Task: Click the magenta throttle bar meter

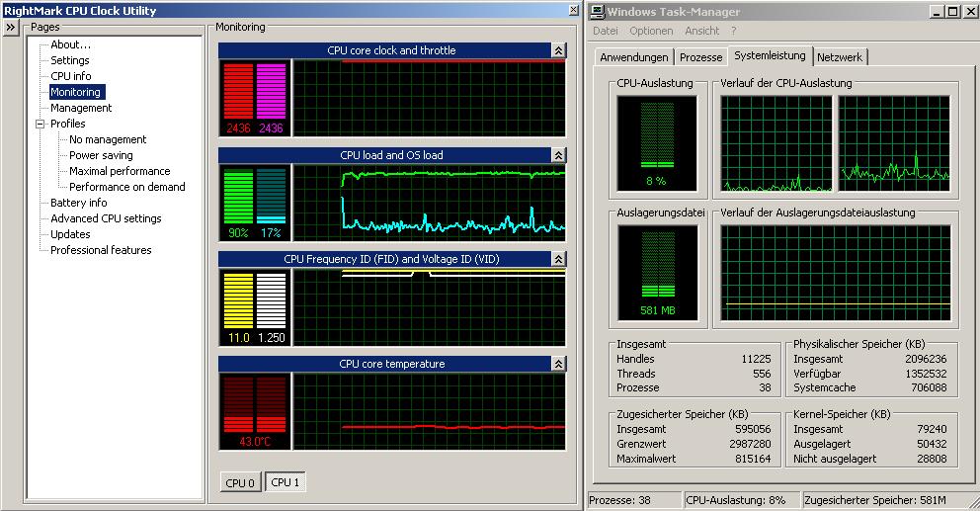Action: click(272, 91)
